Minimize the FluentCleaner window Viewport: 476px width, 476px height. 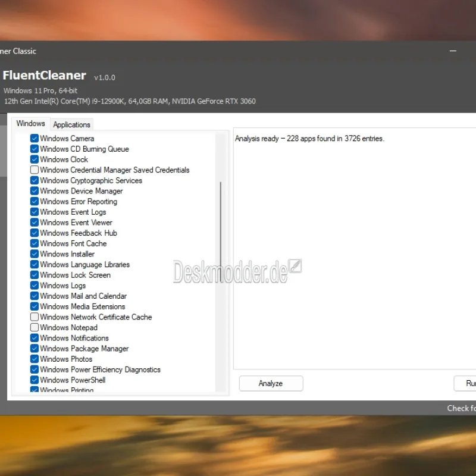pyautogui.click(x=453, y=51)
